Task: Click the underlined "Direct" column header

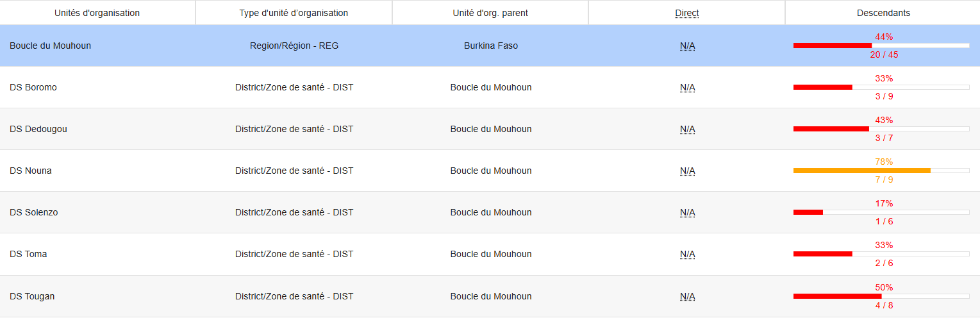Action: tap(686, 13)
